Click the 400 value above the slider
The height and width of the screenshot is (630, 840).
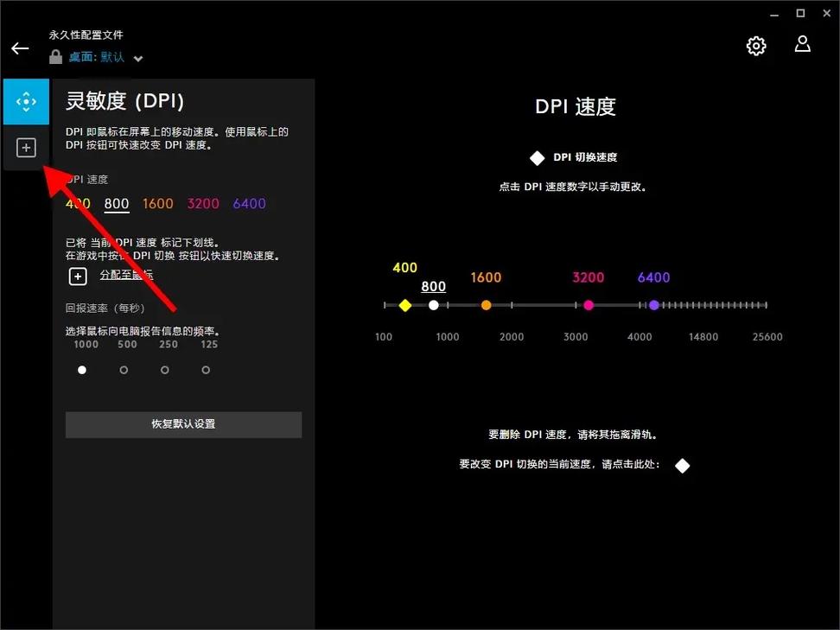pos(404,268)
